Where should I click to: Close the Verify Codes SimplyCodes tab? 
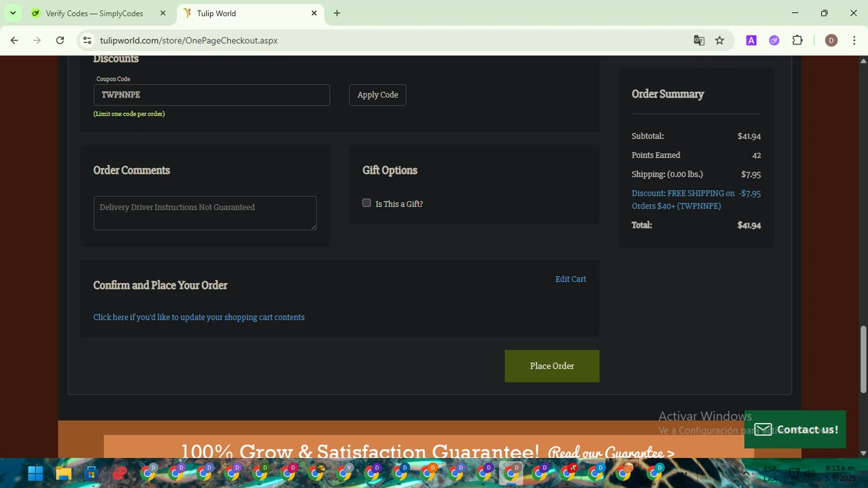[x=163, y=13]
